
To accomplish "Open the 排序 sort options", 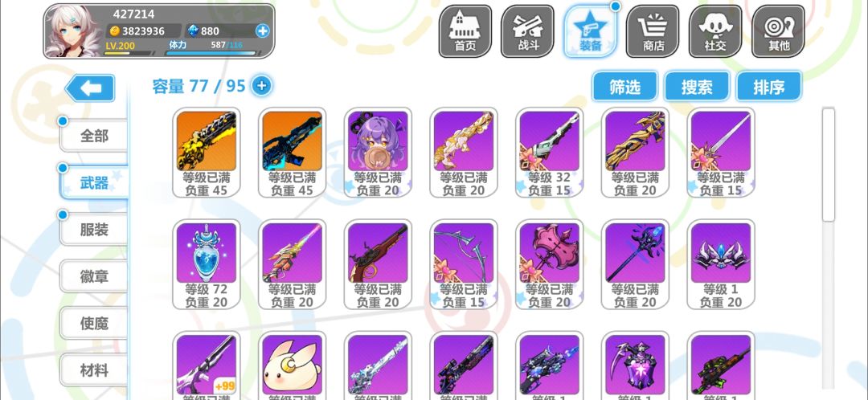I will 768,86.
